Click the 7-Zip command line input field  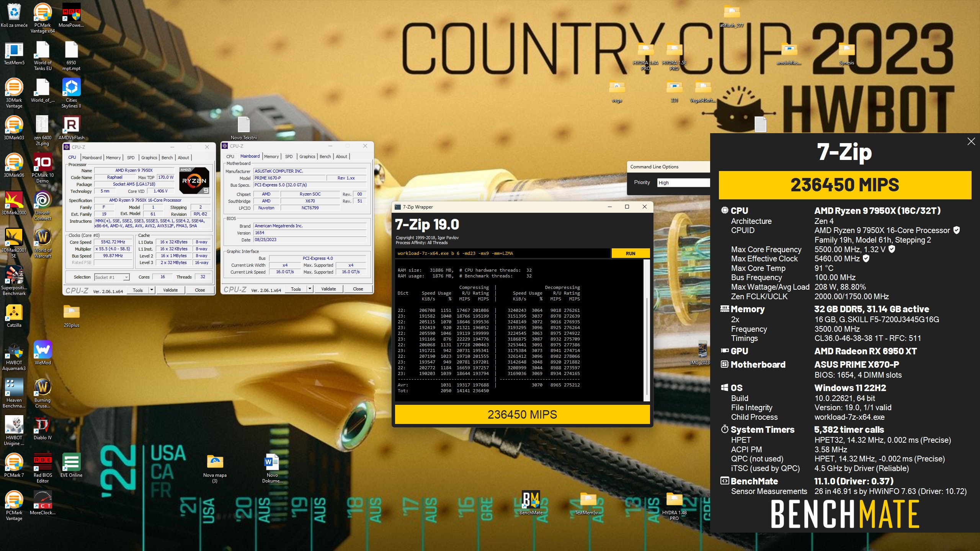(503, 253)
